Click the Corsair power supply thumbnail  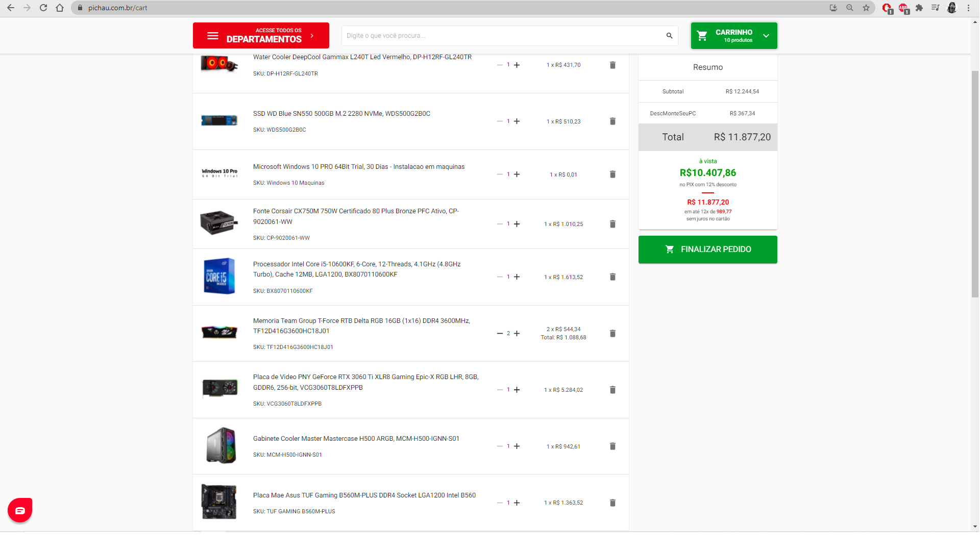pos(219,223)
